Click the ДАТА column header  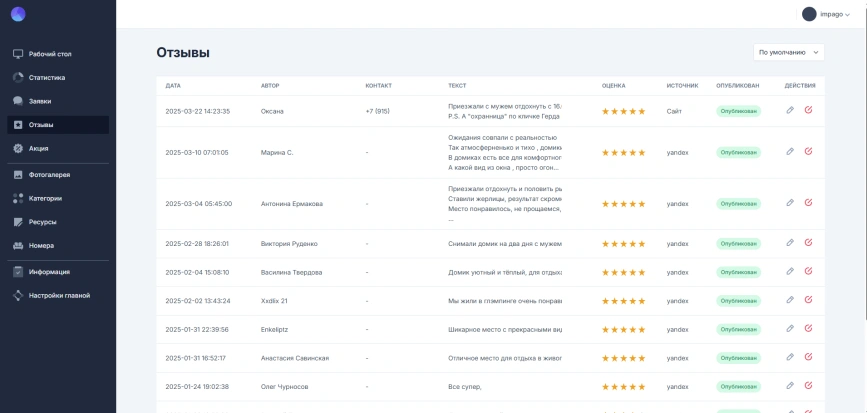click(173, 86)
